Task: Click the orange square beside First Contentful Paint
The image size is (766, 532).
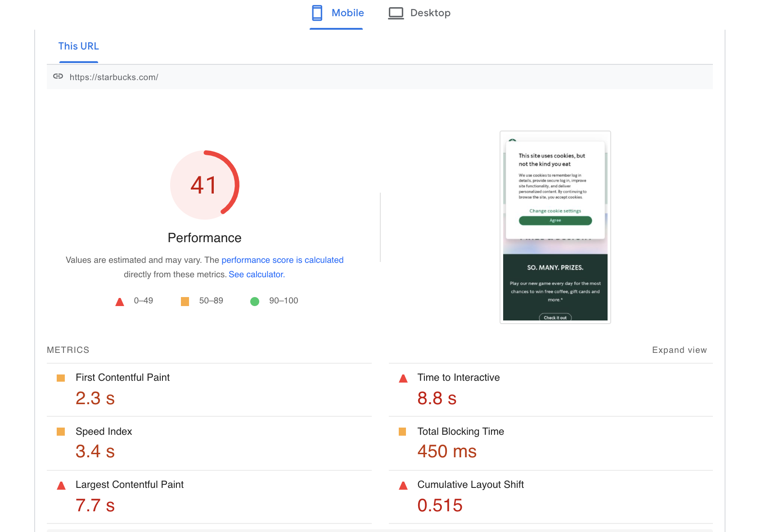Action: (61, 378)
